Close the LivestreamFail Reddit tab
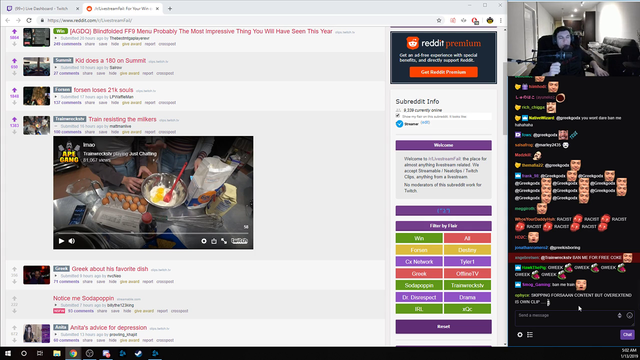The width and height of the screenshot is (640, 360). click(x=157, y=9)
